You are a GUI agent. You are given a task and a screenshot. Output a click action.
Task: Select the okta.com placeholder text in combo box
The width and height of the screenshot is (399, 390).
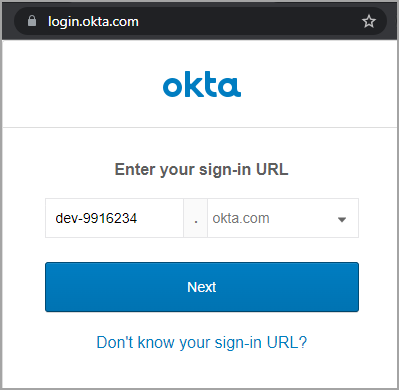pyautogui.click(x=241, y=218)
